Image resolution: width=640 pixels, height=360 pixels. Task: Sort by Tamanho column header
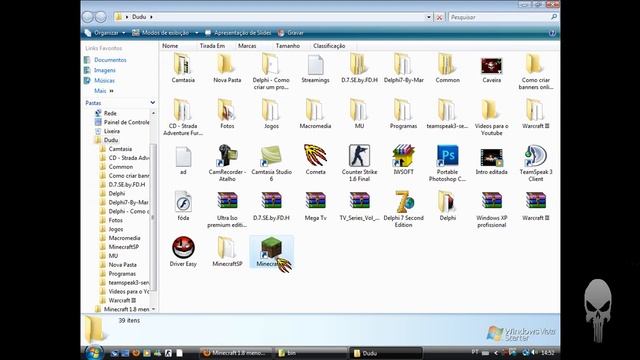pyautogui.click(x=288, y=46)
